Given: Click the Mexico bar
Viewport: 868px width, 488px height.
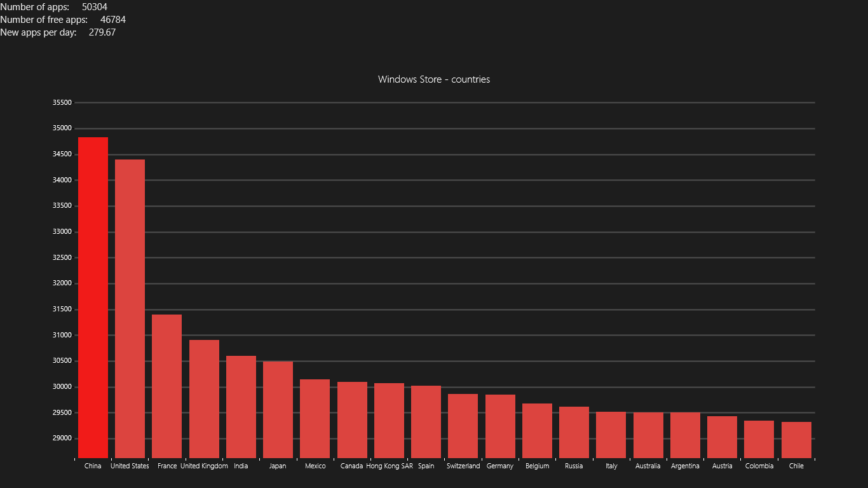Looking at the screenshot, I should coord(315,418).
